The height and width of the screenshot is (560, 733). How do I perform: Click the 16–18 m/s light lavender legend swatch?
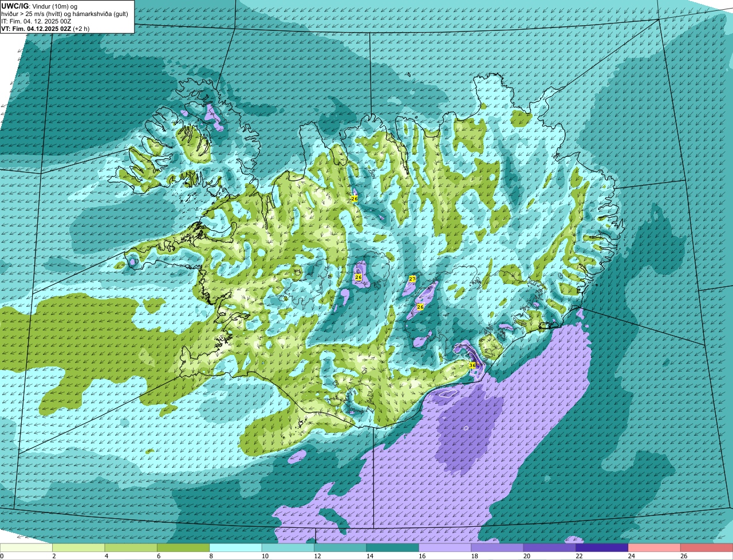pyautogui.click(x=445, y=548)
